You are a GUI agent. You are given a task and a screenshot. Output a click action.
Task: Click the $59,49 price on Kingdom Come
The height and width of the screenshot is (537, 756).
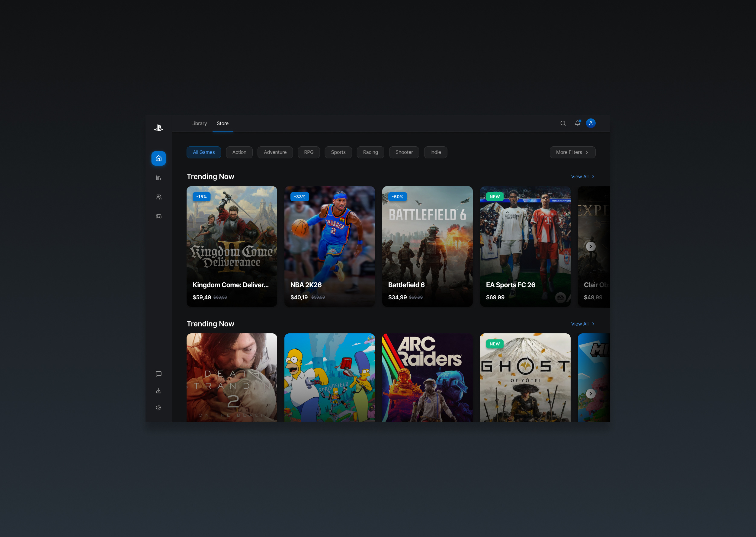[202, 297]
